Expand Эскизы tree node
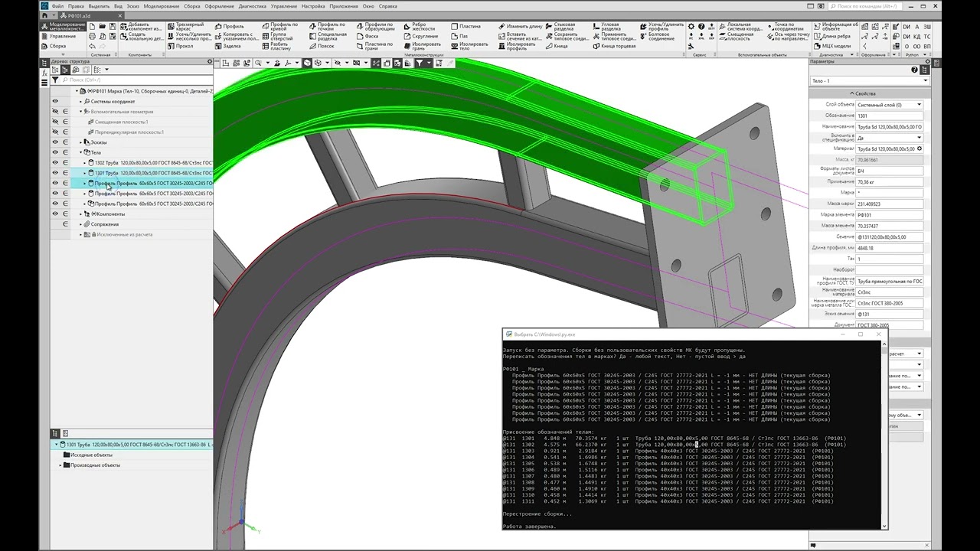This screenshot has width=980, height=551. (81, 142)
